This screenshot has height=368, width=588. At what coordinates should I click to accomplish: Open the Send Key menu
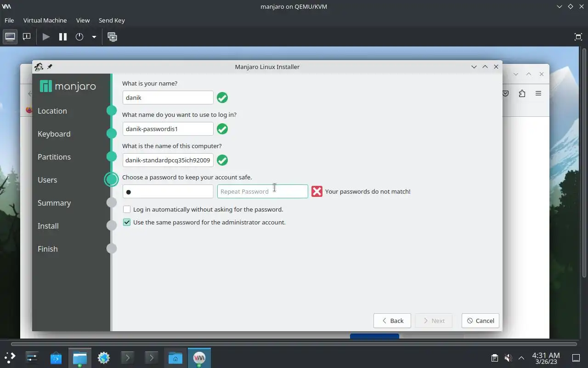coord(112,20)
